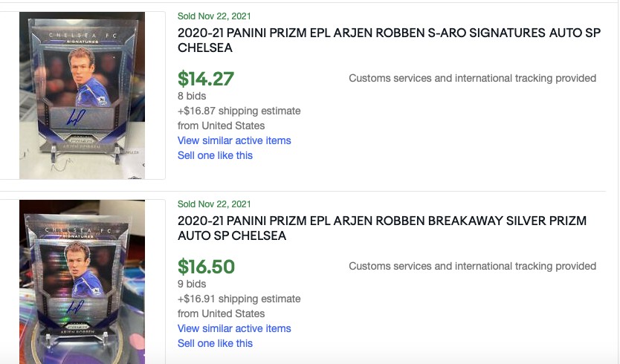The height and width of the screenshot is (364, 620).
Task: Click the $14.27 sold price
Action: pos(206,78)
